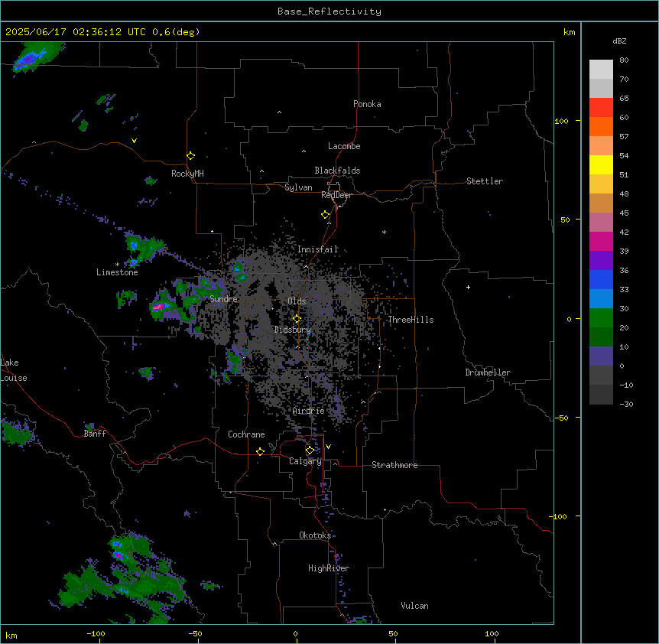Click the ThreeHills label
Screen dimensions: 659x644
pyautogui.click(x=411, y=320)
